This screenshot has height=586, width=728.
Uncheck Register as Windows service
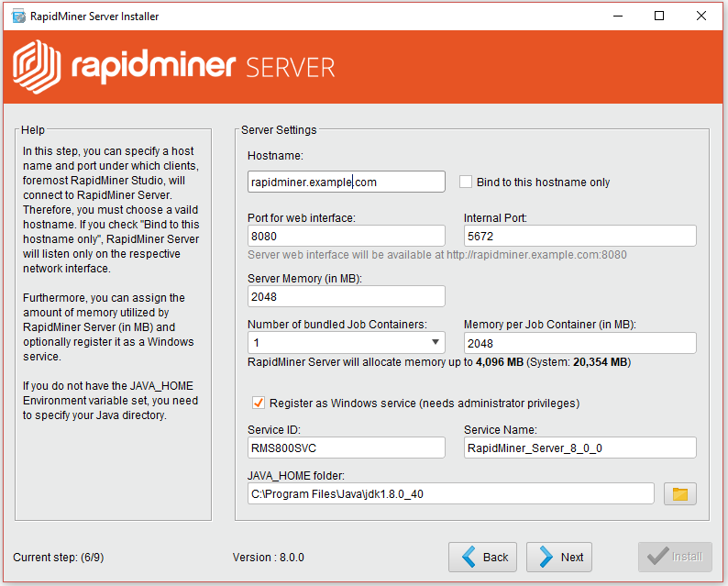(259, 403)
